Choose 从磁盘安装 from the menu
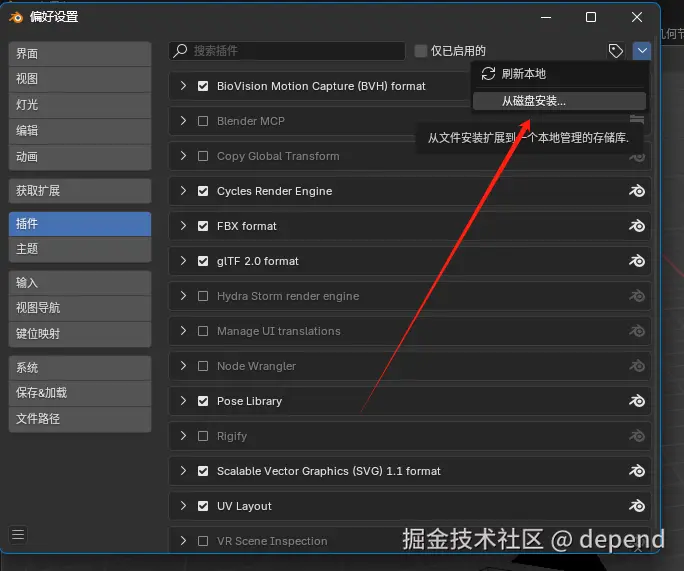The image size is (684, 571). coord(559,101)
